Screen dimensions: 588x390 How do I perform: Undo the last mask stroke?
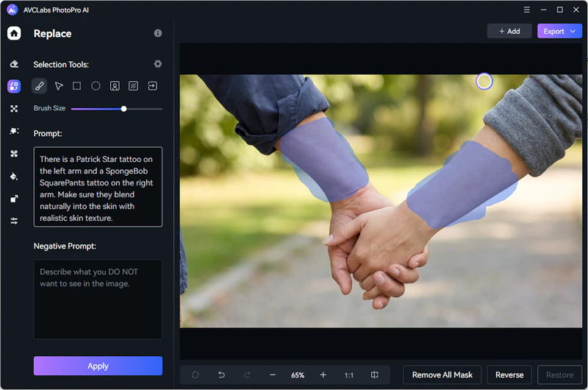pyautogui.click(x=221, y=375)
